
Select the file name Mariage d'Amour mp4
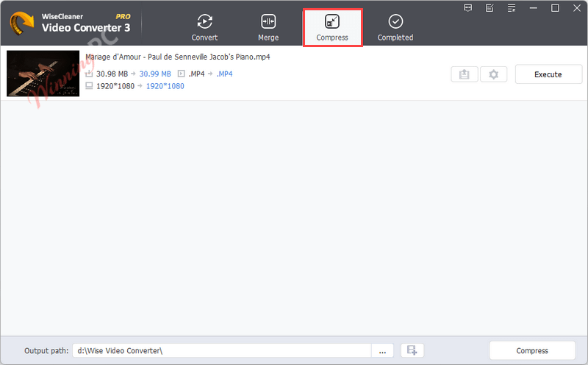pos(177,57)
